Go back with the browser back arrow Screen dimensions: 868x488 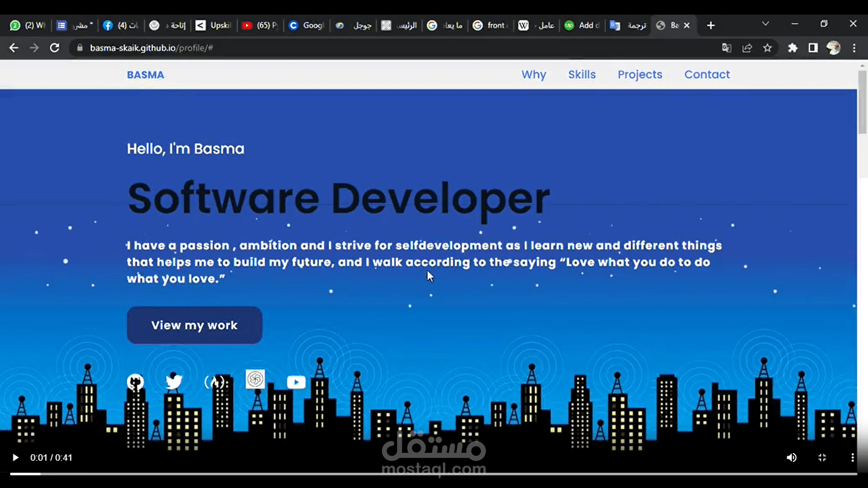coord(14,48)
